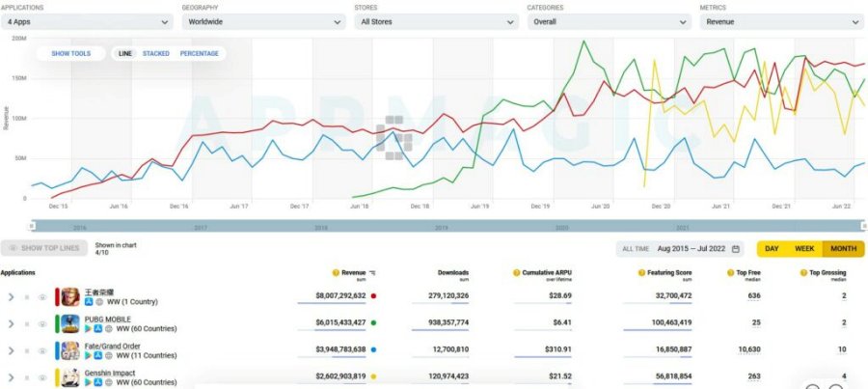
Task: Click the blue color dot beside $3,948,783,638
Action: 373,349
